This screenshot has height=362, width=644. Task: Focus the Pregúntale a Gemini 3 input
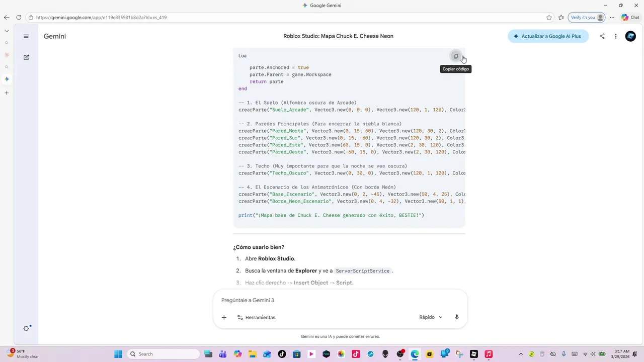(x=340, y=300)
